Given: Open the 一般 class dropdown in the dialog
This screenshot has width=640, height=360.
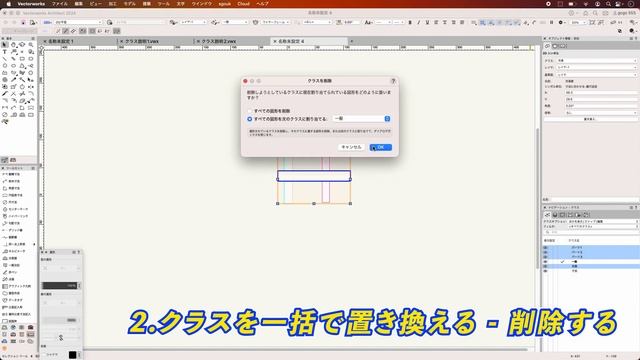Looking at the screenshot, I should (362, 119).
